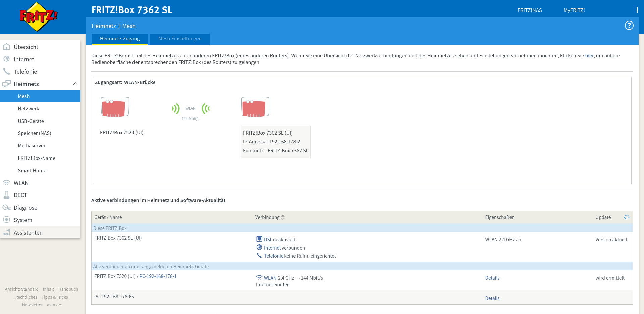Click the right green WLAN signal icon

point(206,108)
